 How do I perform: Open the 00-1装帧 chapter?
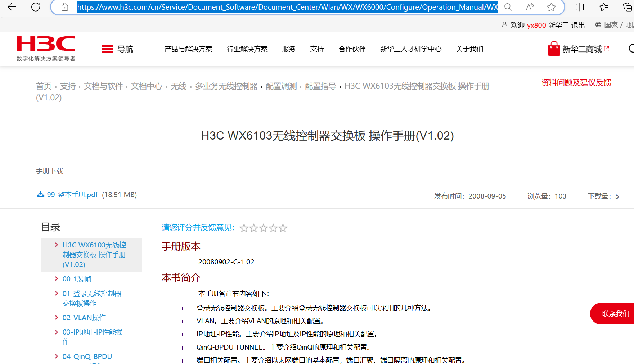[x=77, y=279]
